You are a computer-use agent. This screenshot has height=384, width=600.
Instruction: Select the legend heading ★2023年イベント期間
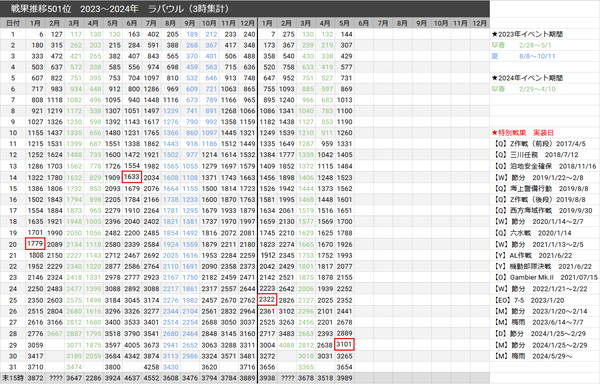(x=527, y=34)
